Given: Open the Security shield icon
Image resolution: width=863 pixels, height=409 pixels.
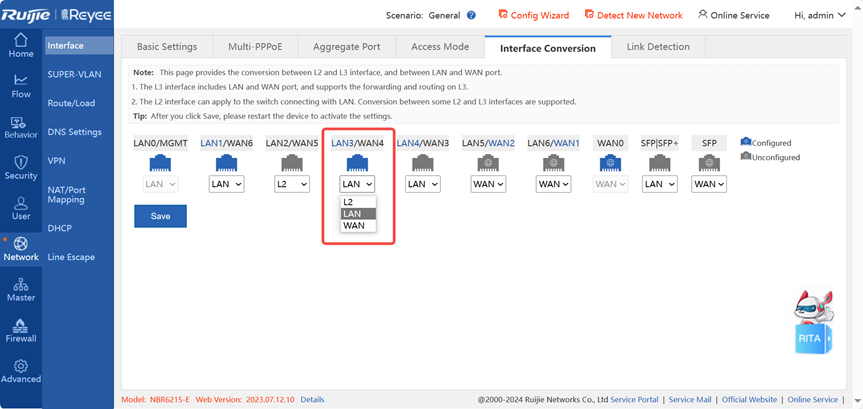Looking at the screenshot, I should click(21, 167).
